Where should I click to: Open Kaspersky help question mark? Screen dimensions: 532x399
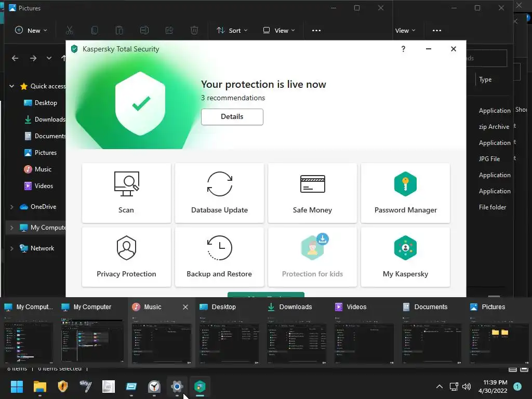403,49
